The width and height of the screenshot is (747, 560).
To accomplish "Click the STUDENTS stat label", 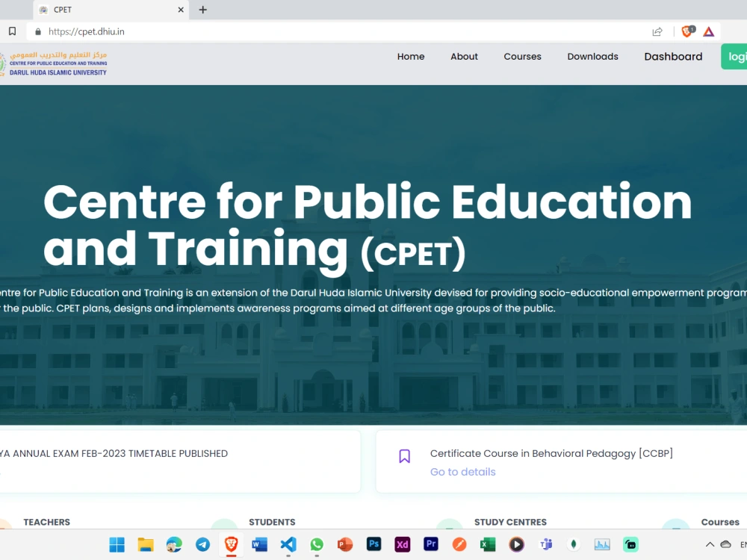I will 272,522.
